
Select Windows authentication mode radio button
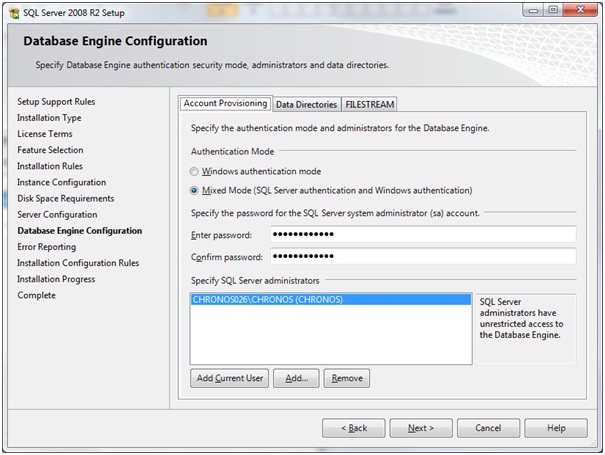194,171
